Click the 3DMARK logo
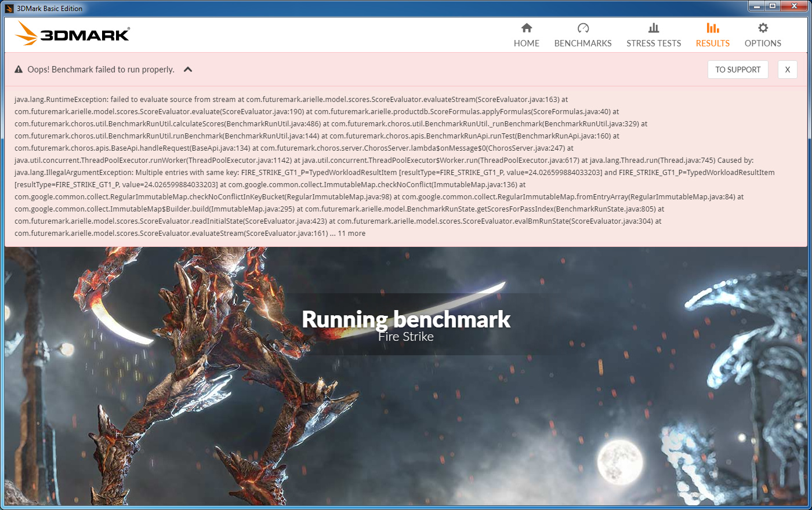Screen dimensions: 812x510 tap(72, 34)
